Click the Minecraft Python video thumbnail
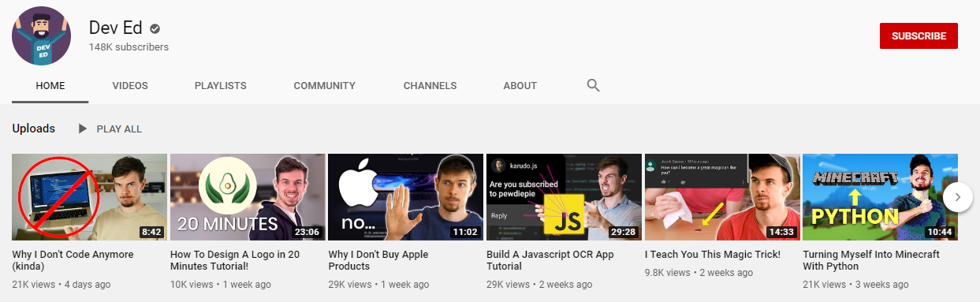This screenshot has width=980, height=302. pyautogui.click(x=880, y=197)
